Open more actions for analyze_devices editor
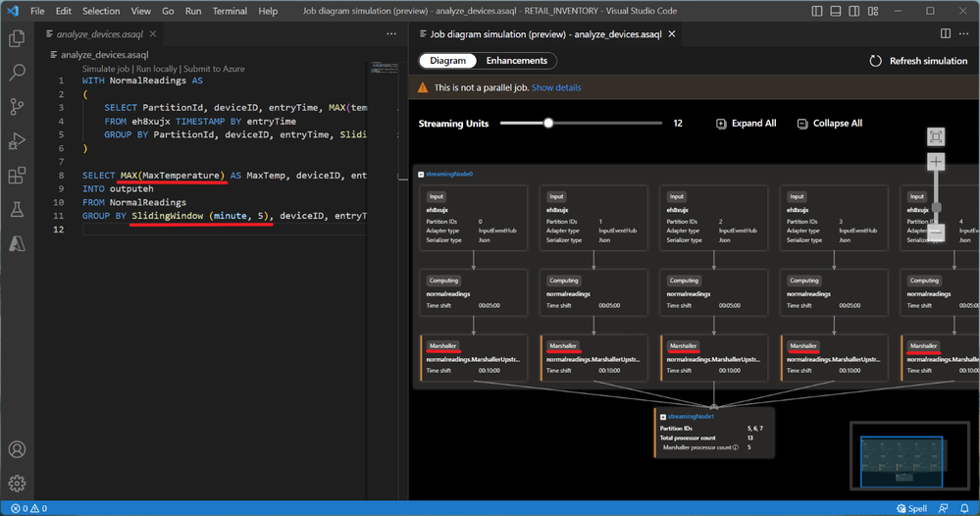This screenshot has height=516, width=980. click(391, 33)
